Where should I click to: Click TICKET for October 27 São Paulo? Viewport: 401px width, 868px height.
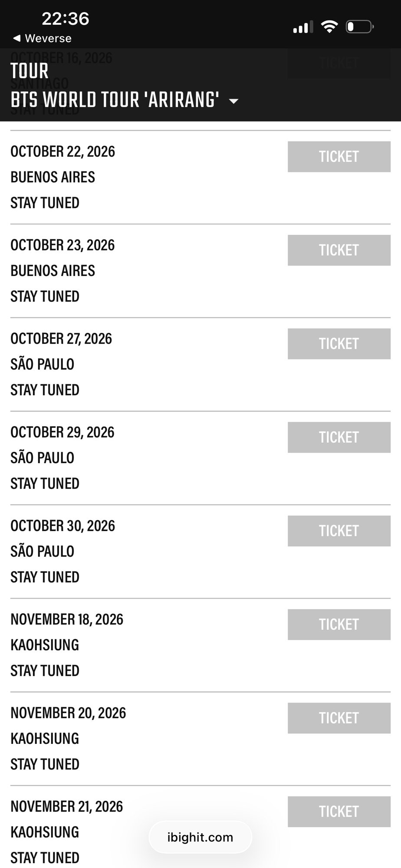(339, 344)
